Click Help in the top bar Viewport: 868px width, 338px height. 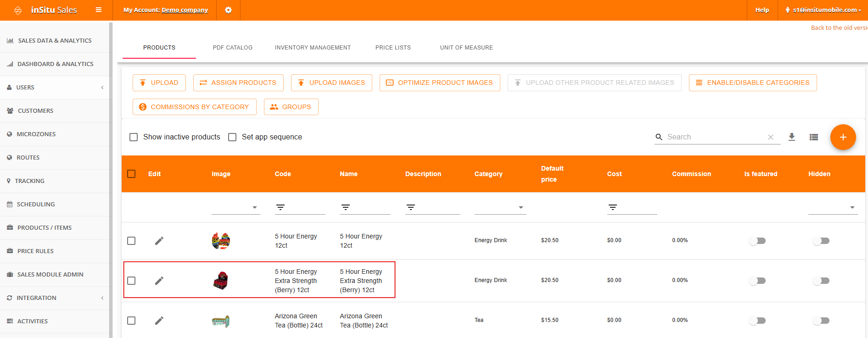point(762,10)
